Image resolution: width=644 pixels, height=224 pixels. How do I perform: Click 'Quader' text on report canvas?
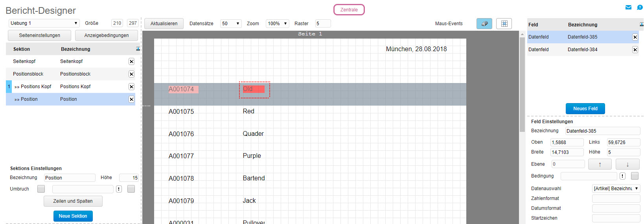(253, 134)
